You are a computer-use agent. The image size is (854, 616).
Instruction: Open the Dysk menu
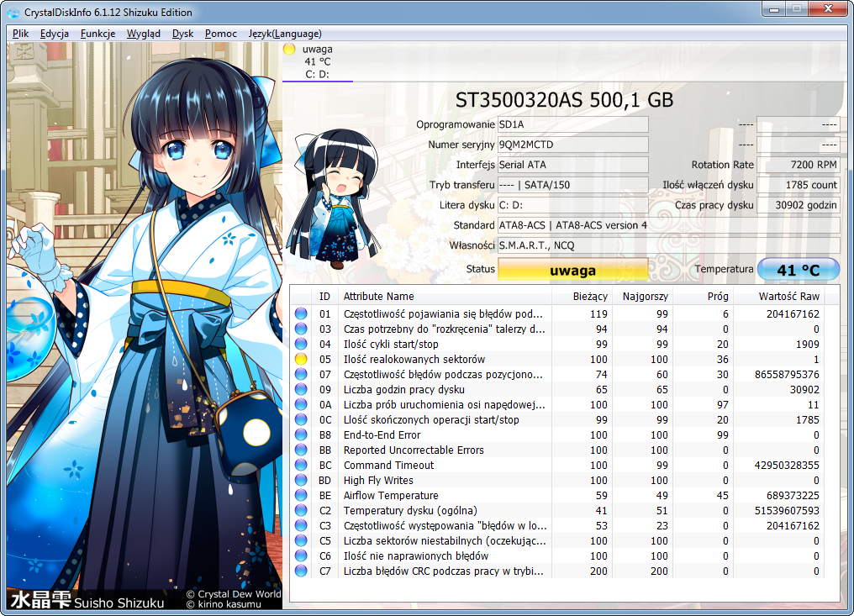pos(183,34)
